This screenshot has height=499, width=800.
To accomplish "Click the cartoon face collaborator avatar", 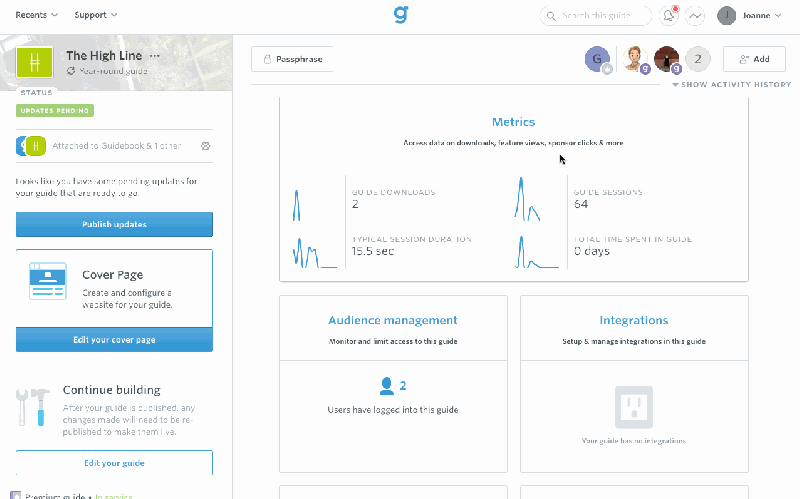I will pyautogui.click(x=635, y=59).
